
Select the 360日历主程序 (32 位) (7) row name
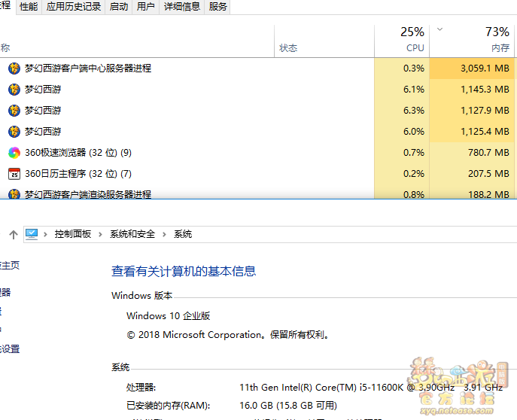pyautogui.click(x=78, y=174)
